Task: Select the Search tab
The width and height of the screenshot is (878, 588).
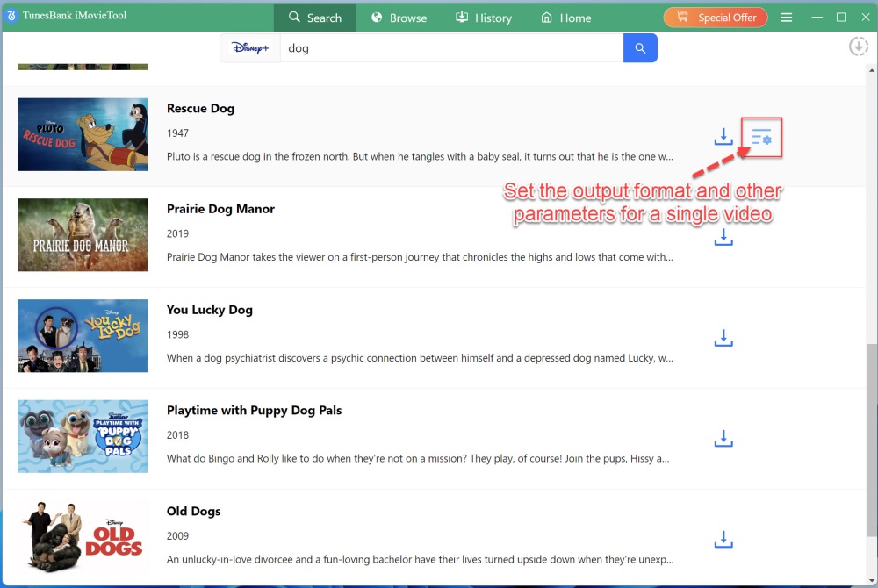Action: tap(314, 18)
